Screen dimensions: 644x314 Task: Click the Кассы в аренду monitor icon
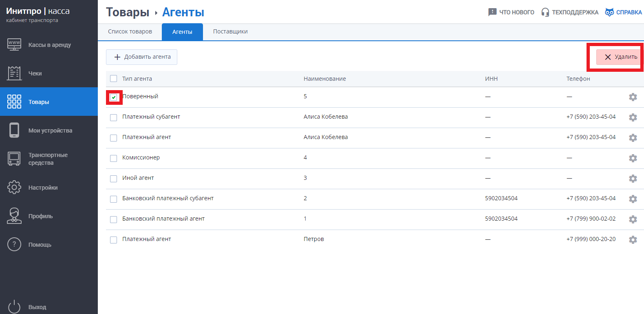pyautogui.click(x=14, y=44)
